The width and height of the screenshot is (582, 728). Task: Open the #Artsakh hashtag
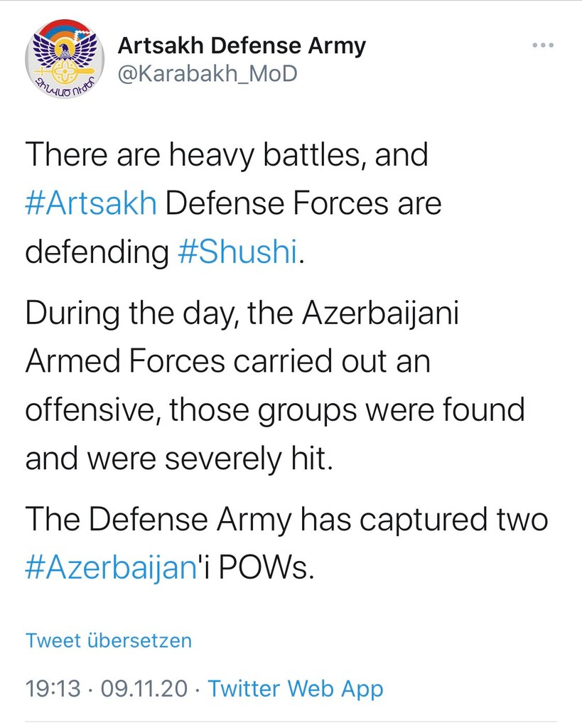91,204
